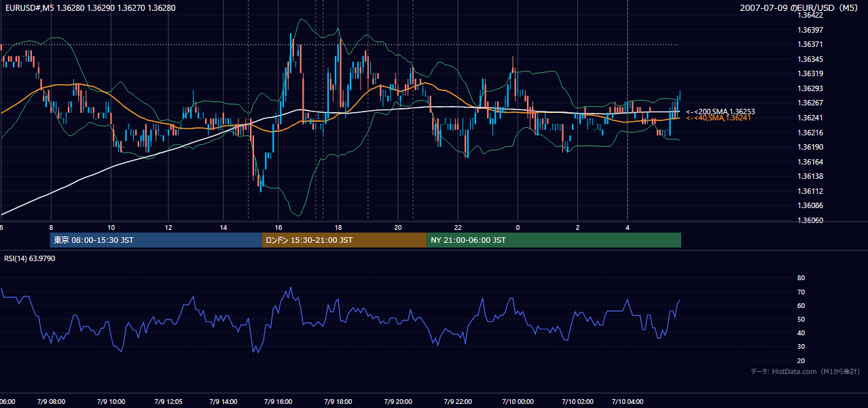Click the HistData.com data source credit

(x=806, y=371)
